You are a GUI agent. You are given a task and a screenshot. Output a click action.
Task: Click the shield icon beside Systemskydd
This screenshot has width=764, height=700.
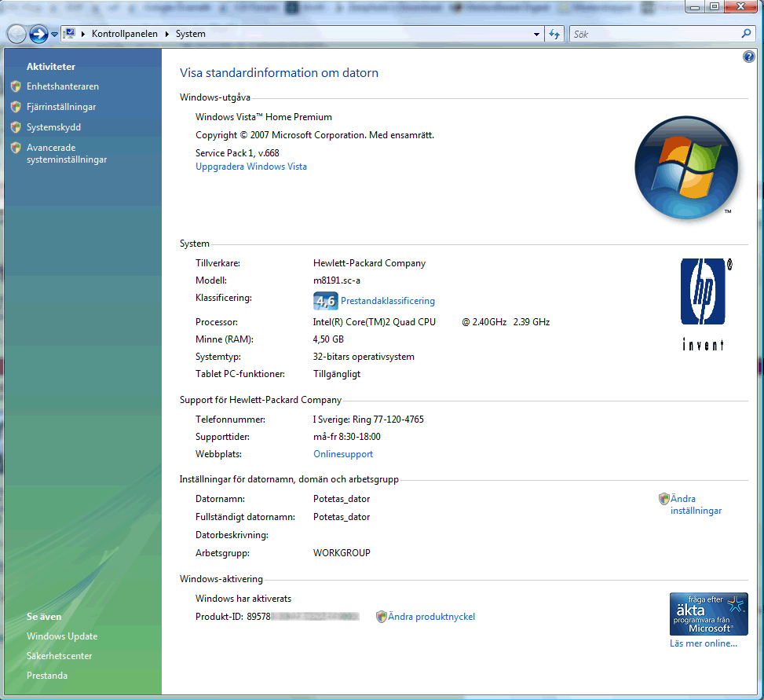(x=16, y=127)
